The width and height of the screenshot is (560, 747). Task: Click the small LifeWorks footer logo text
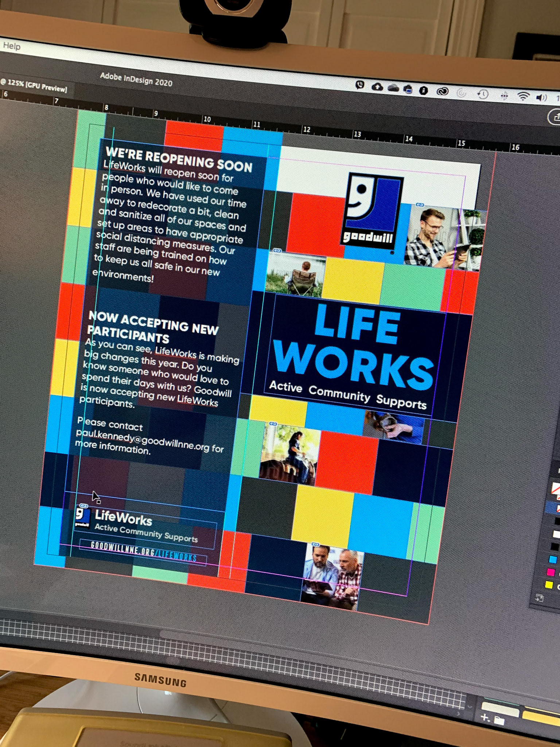[123, 517]
